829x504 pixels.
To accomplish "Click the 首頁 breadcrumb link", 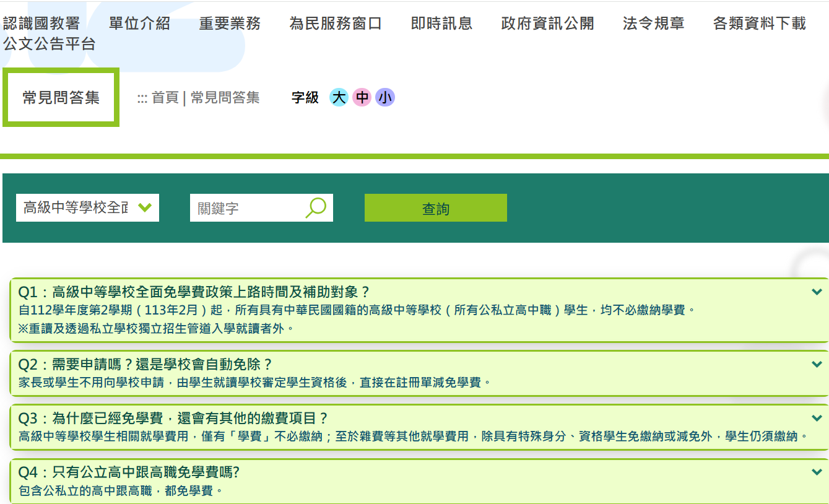I will pyautogui.click(x=165, y=98).
